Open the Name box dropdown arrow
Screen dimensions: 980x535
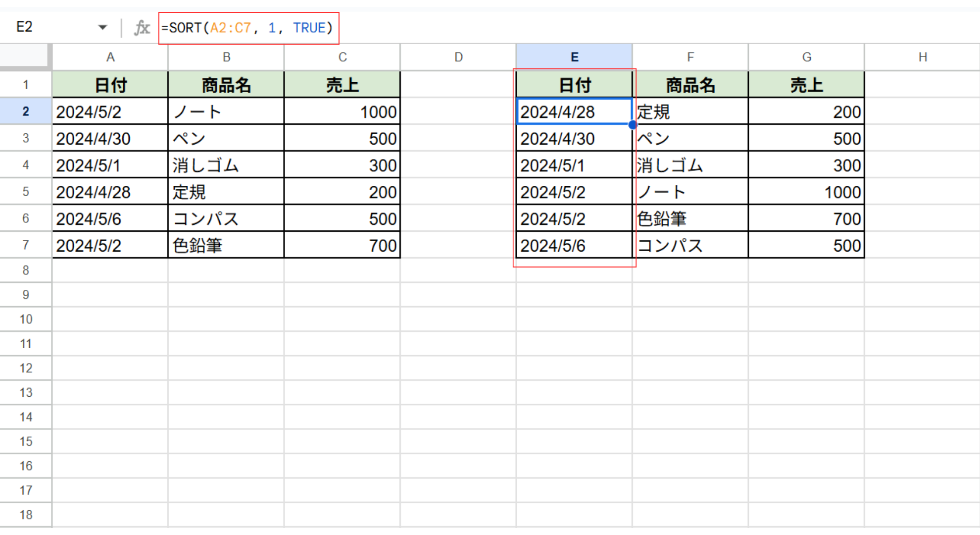point(102,27)
